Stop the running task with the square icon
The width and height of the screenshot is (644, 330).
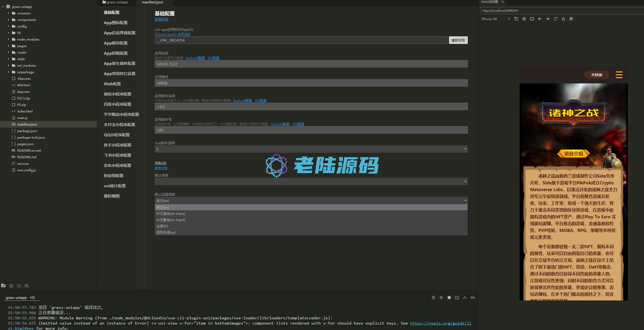tap(449, 298)
